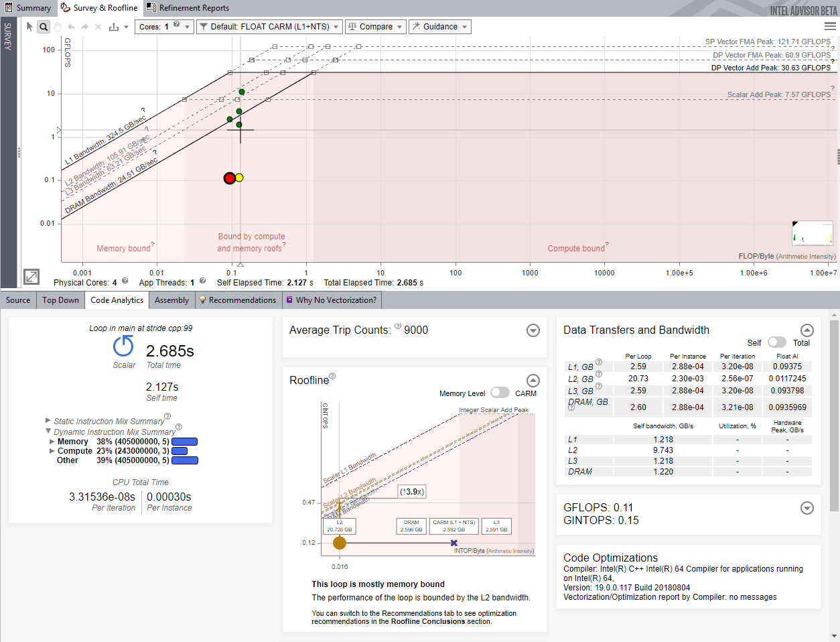Click the question mark beside Average Trip Counts
The height and width of the screenshot is (642, 840).
(398, 326)
